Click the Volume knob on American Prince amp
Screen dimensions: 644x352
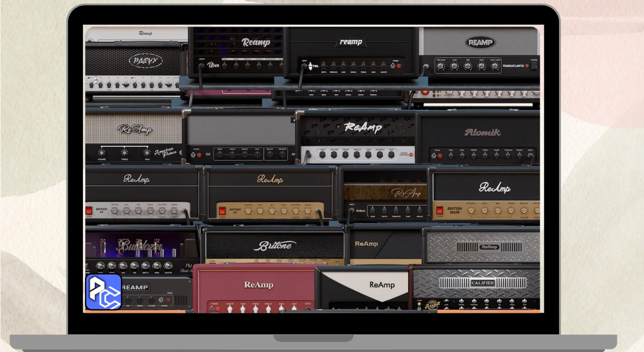click(102, 152)
